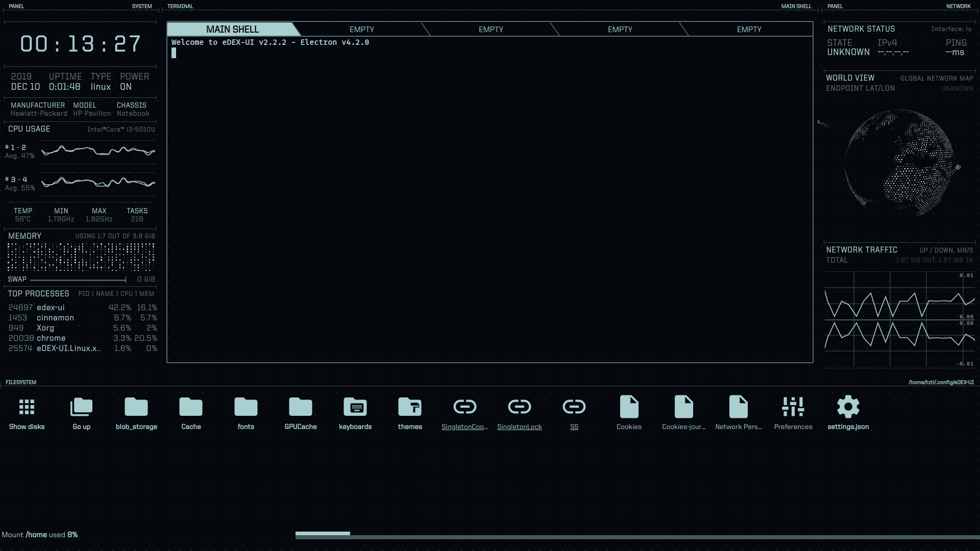This screenshot has width=980, height=551.
Task: Open the Cache folder
Action: 191,407
